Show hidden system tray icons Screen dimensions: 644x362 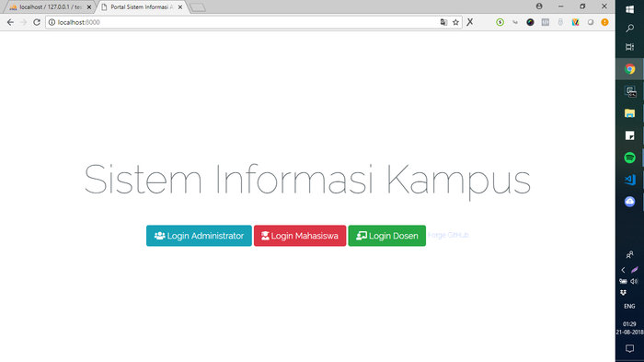click(623, 270)
